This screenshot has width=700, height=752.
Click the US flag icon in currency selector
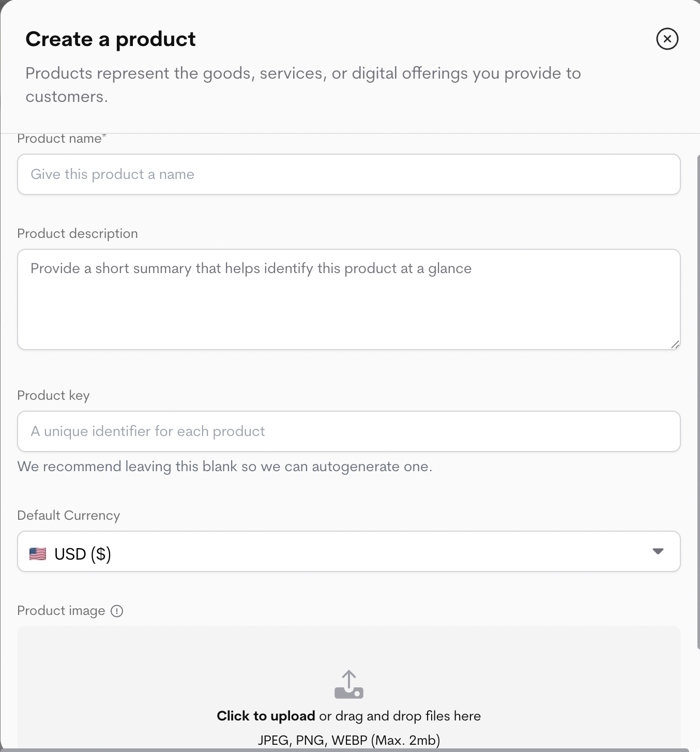[x=37, y=553]
